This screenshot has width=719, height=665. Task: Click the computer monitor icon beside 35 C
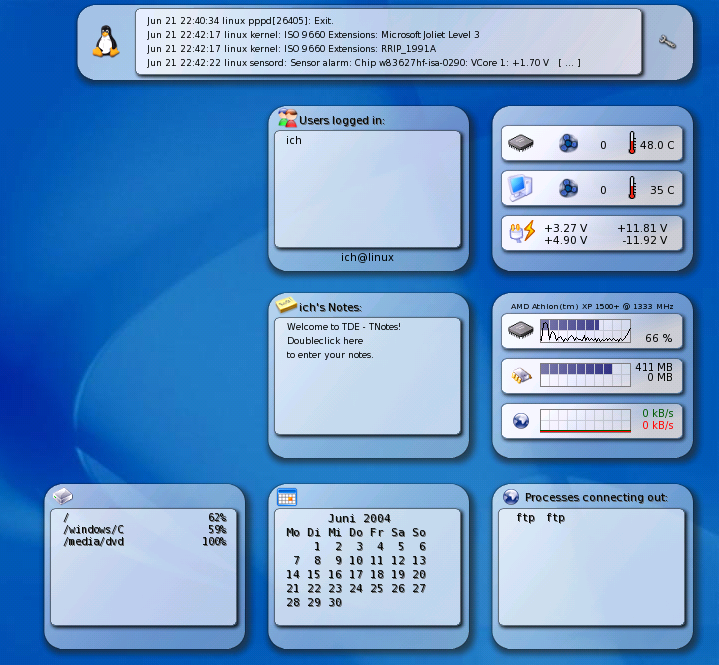[520, 188]
